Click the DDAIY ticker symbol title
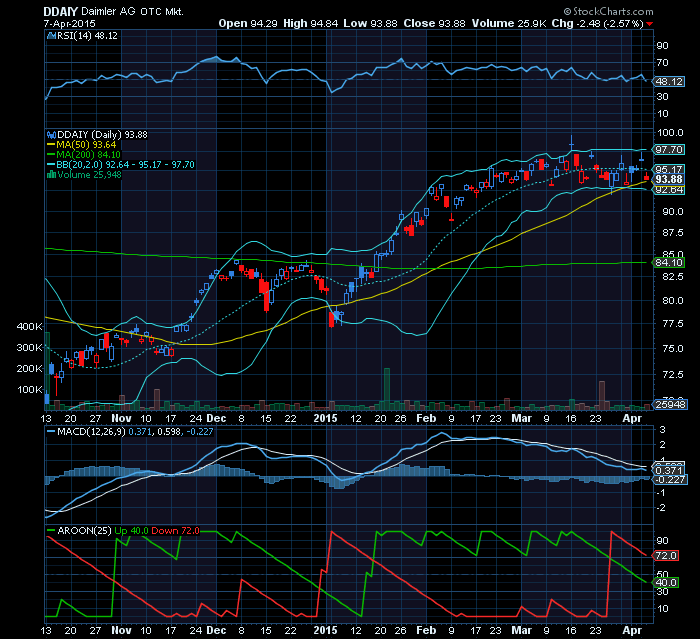Viewport: 700px width, 639px height. pyautogui.click(x=61, y=12)
